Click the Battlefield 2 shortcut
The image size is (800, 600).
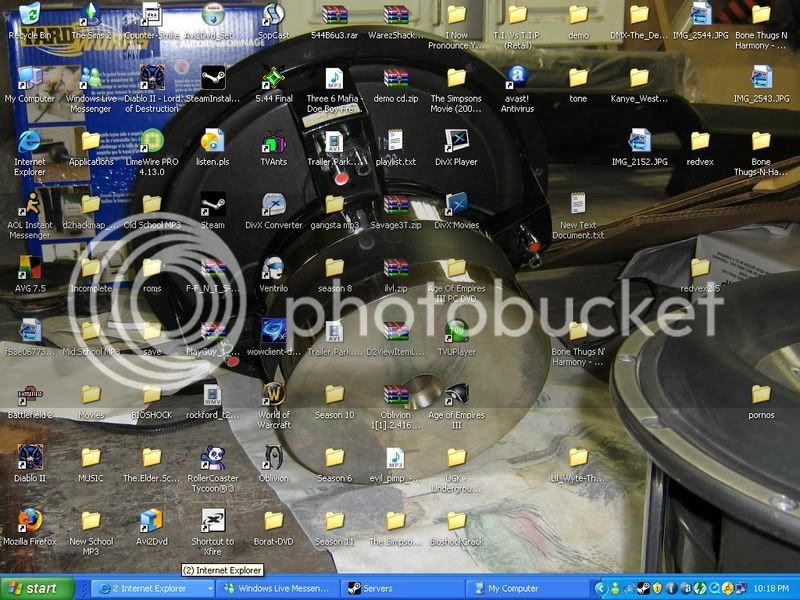30,394
